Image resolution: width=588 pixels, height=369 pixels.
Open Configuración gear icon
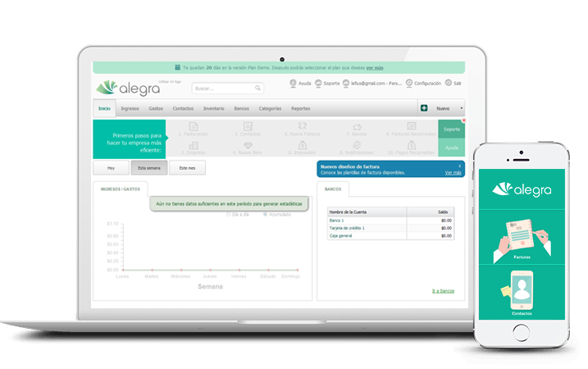tap(408, 83)
